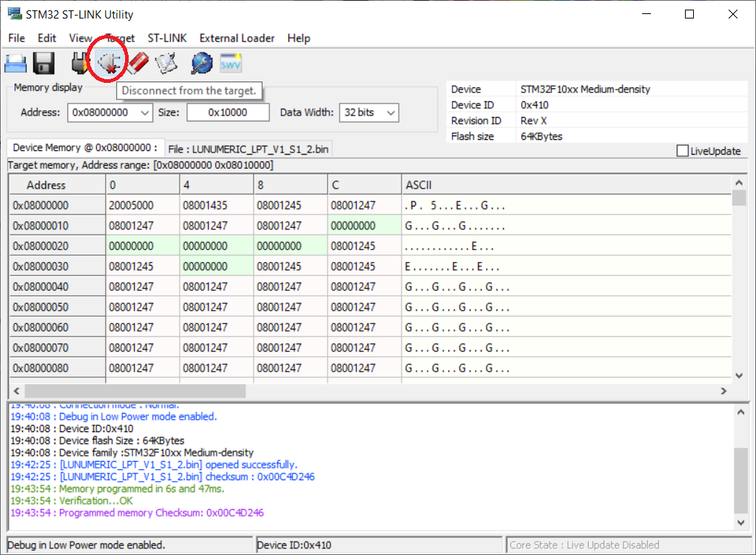
Task: Click the Save file floppy icon
Action: (44, 64)
